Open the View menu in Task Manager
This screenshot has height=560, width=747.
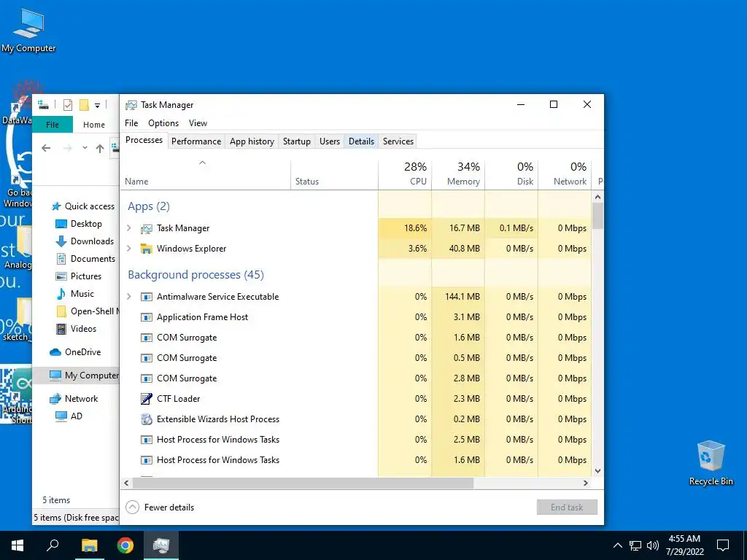(x=198, y=122)
